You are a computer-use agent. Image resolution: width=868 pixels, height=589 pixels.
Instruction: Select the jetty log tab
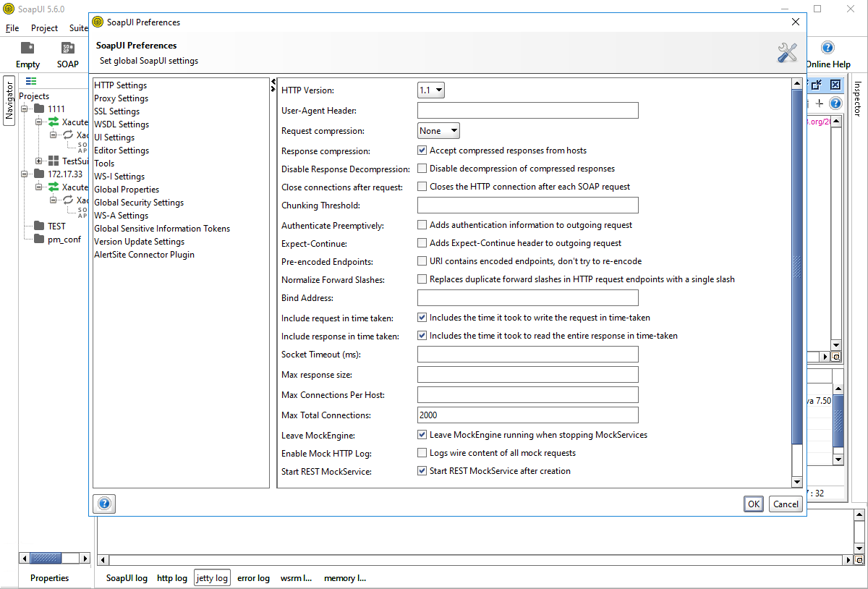(x=212, y=578)
